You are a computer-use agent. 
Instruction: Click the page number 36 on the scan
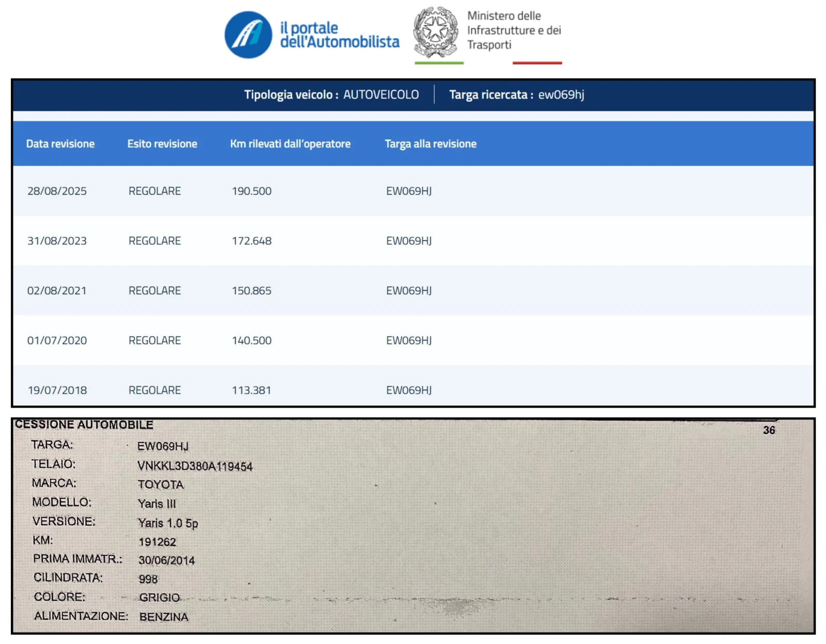(769, 430)
